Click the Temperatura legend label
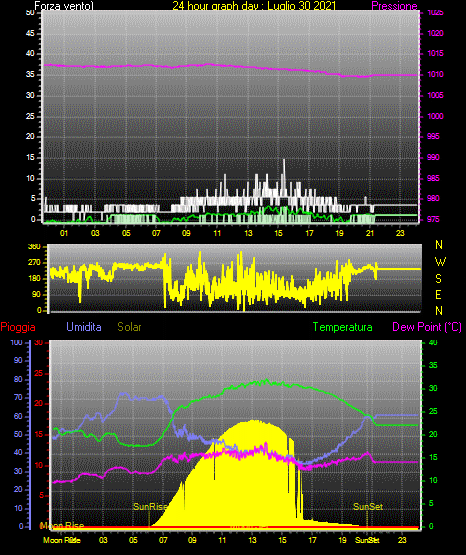The image size is (466, 555). coord(343,327)
